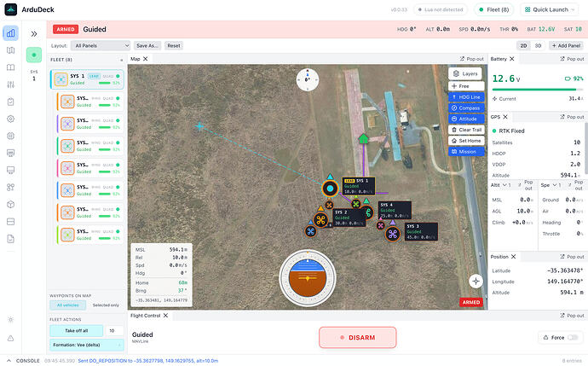The image size is (588, 366).
Task: Close the Map panel tab
Action: pyautogui.click(x=146, y=59)
